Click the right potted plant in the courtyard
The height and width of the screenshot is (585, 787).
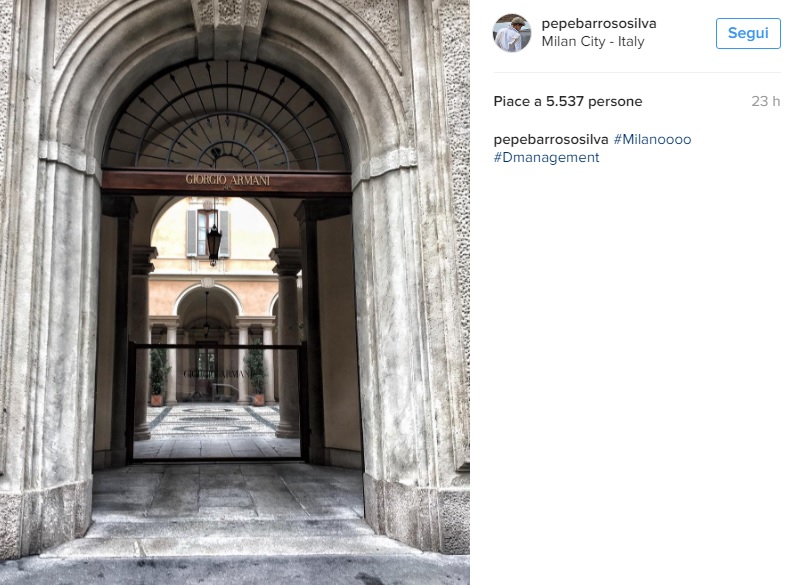pyautogui.click(x=257, y=373)
